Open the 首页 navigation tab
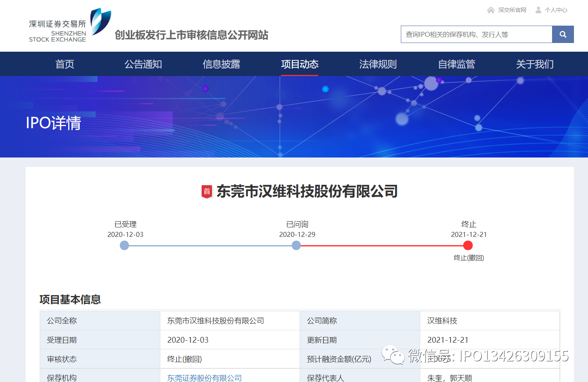 (x=65, y=64)
